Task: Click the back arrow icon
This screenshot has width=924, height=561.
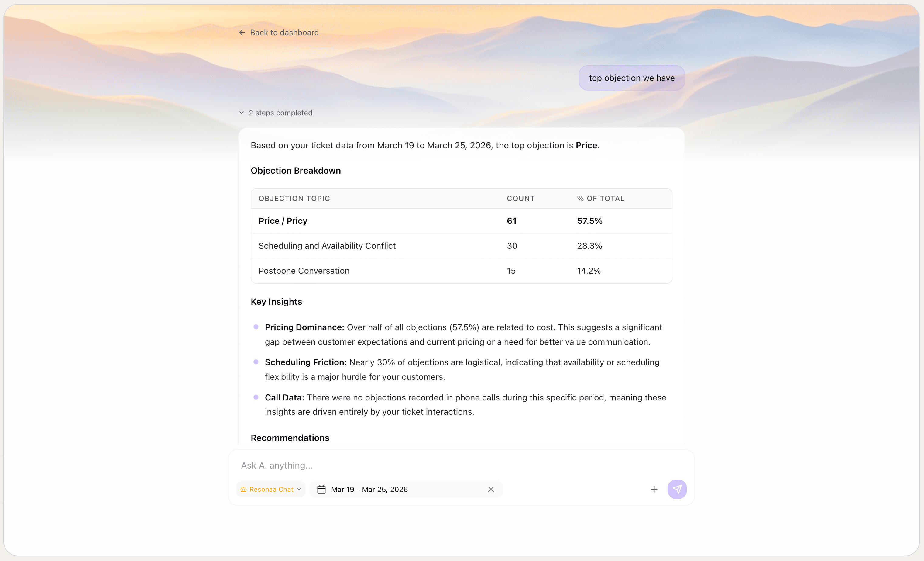Action: pos(242,33)
